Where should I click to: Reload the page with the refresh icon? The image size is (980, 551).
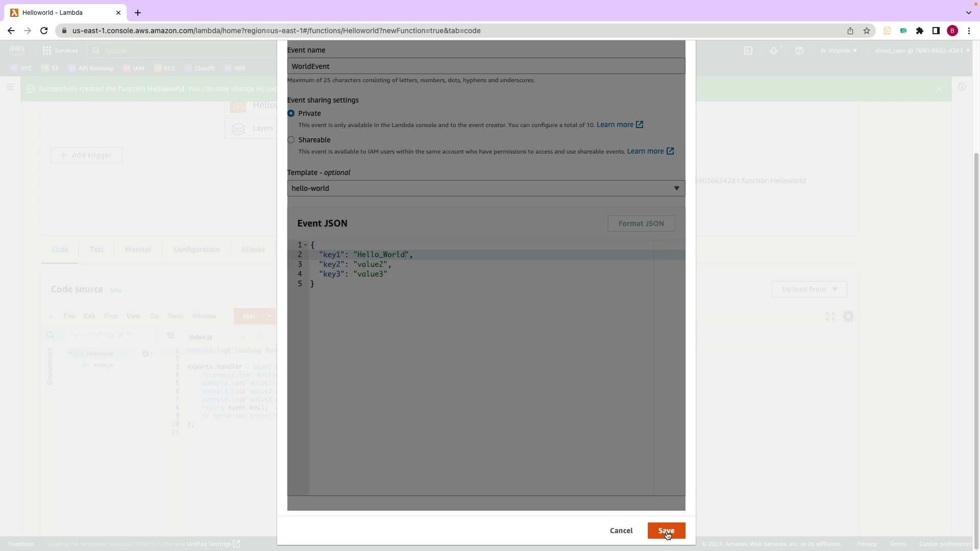44,31
